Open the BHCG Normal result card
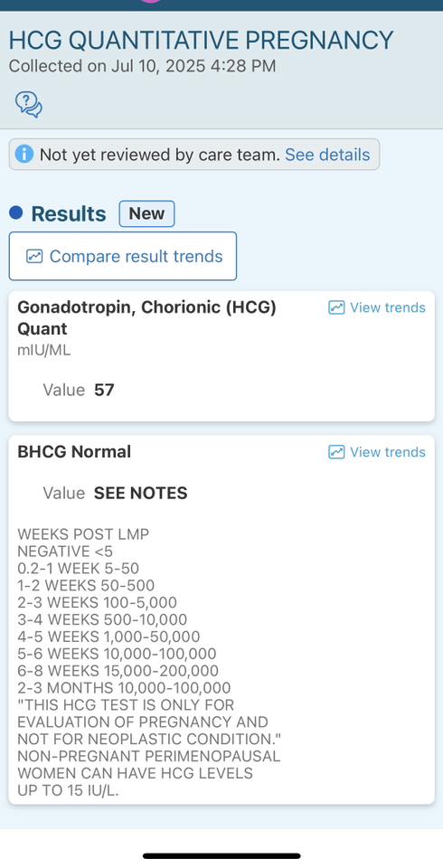 pyautogui.click(x=221, y=619)
